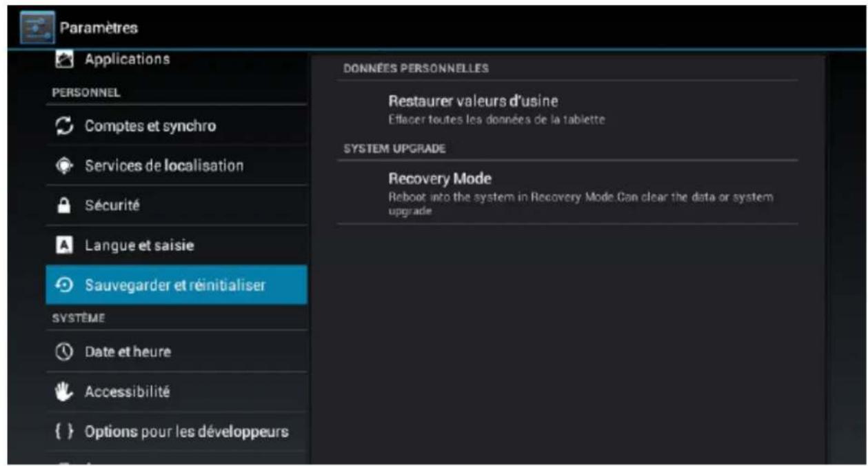
Task: Click the Paramètres title text
Action: [x=99, y=28]
